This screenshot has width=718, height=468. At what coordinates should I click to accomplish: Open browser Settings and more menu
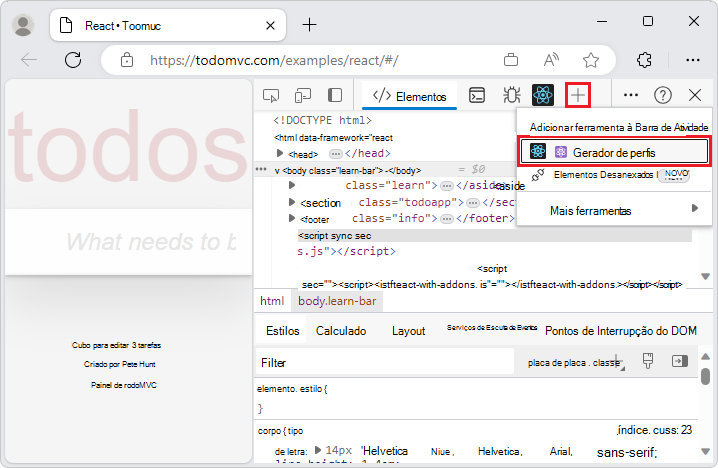click(x=692, y=60)
